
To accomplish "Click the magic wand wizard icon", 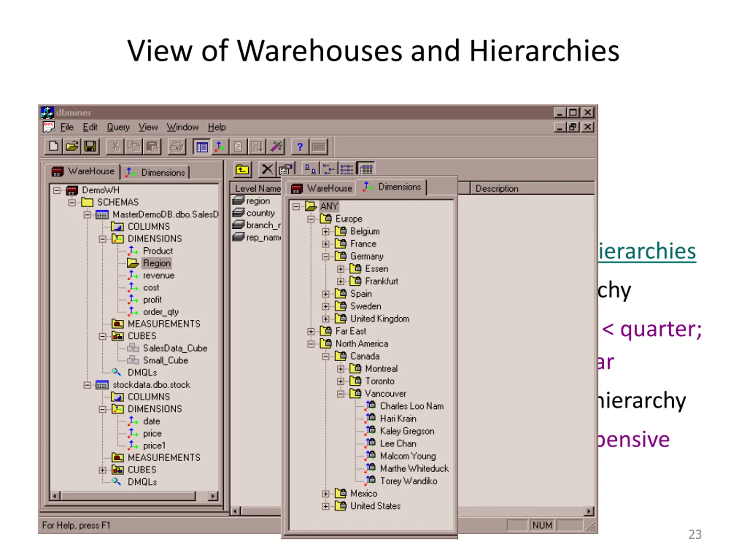I will (x=276, y=147).
